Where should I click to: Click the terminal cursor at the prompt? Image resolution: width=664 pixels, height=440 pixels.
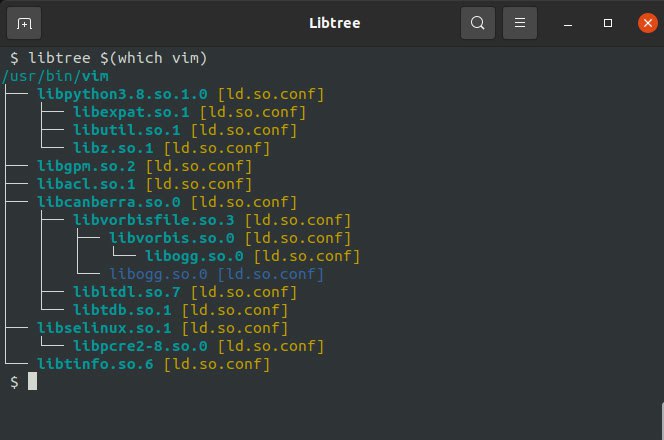click(32, 382)
